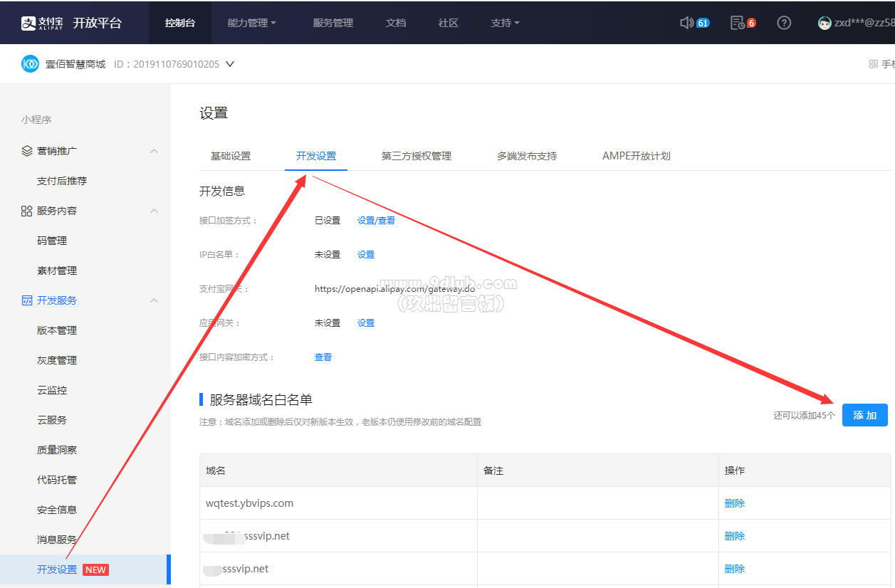Click 设置 link for IP白名单
Screen dimensions: 895x588
[x=366, y=255]
